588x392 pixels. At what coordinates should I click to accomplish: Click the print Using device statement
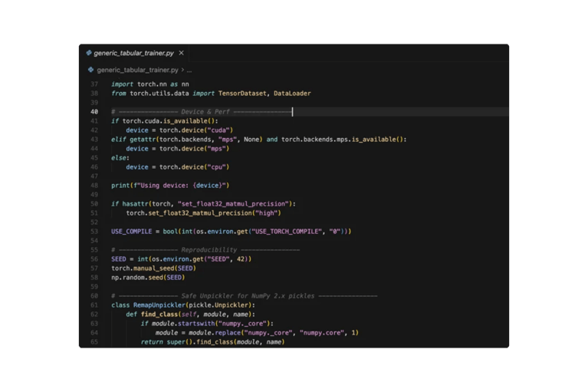click(x=170, y=186)
